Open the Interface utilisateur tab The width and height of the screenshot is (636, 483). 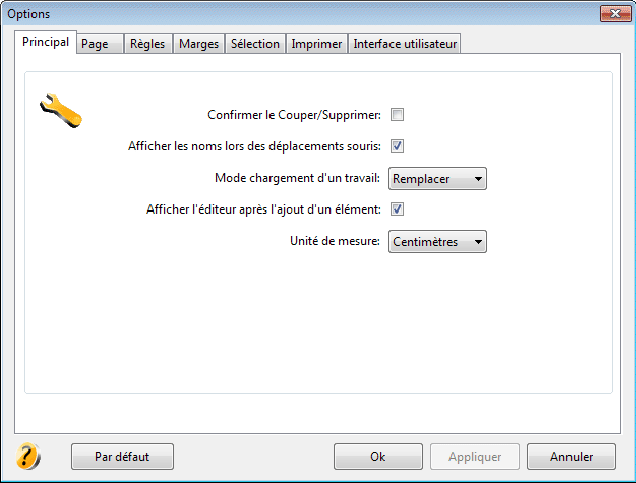405,44
